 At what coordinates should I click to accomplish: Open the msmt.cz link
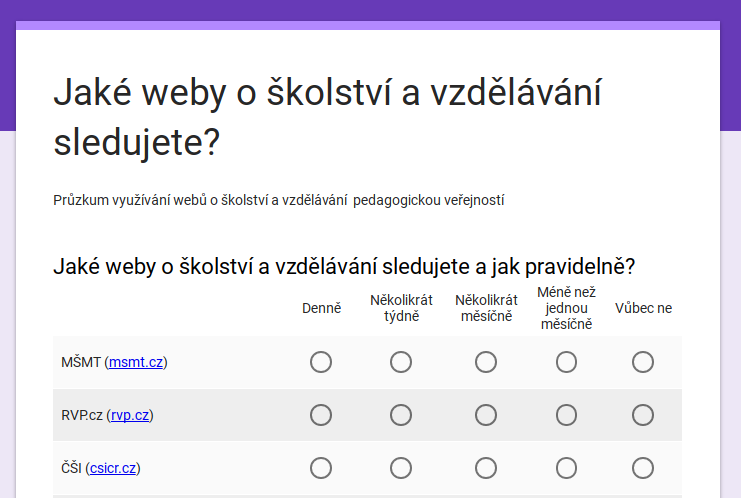point(136,363)
